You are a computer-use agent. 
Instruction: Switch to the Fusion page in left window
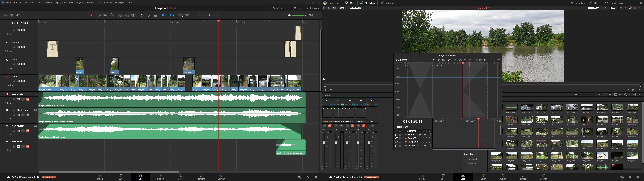click(161, 177)
